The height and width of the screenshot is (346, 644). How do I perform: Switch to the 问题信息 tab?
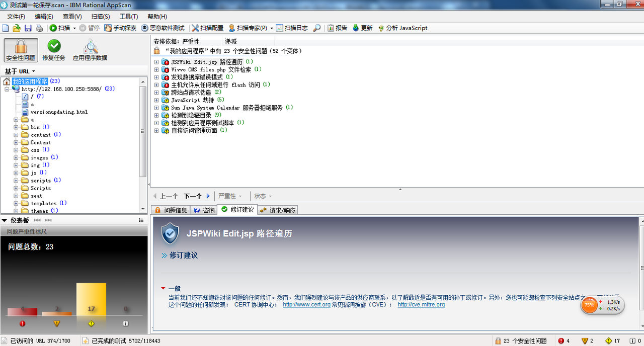[171, 210]
